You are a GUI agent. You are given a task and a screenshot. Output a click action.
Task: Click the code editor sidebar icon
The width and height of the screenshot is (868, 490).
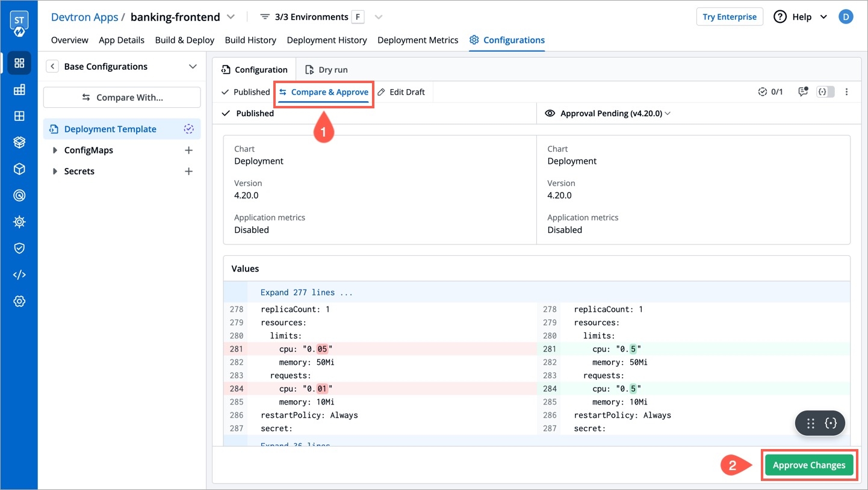click(19, 274)
